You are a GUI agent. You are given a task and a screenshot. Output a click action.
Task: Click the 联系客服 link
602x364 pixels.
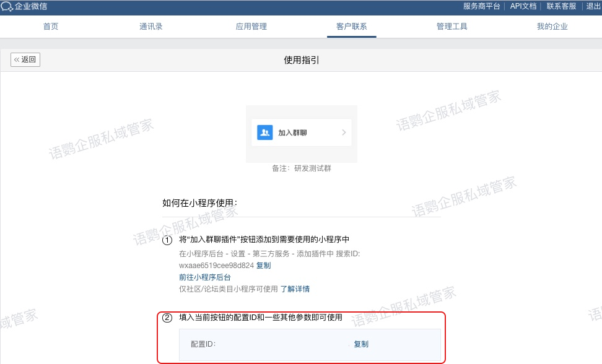(561, 6)
